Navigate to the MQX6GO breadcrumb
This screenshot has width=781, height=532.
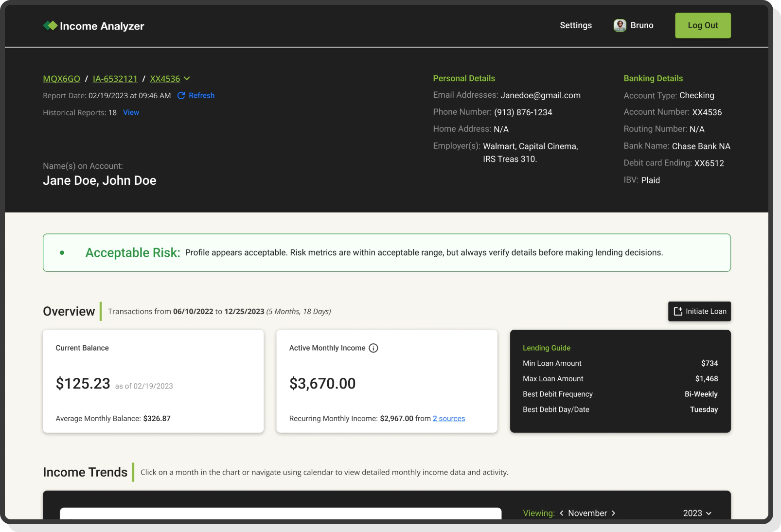(x=61, y=78)
